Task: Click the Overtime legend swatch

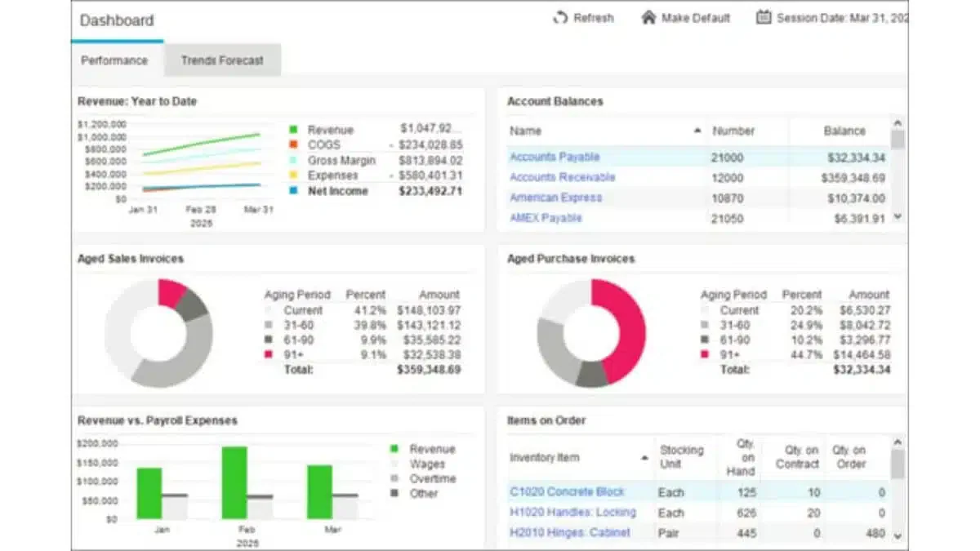Action: [394, 479]
